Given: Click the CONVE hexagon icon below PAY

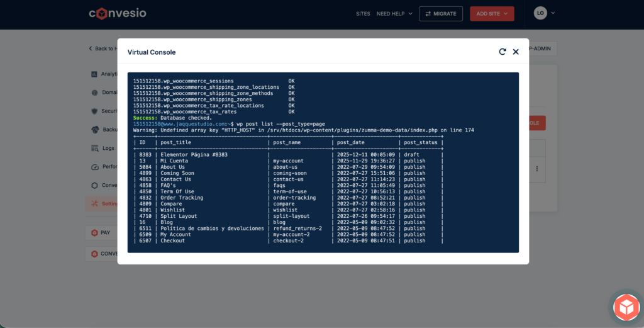Looking at the screenshot, I should tap(94, 254).
